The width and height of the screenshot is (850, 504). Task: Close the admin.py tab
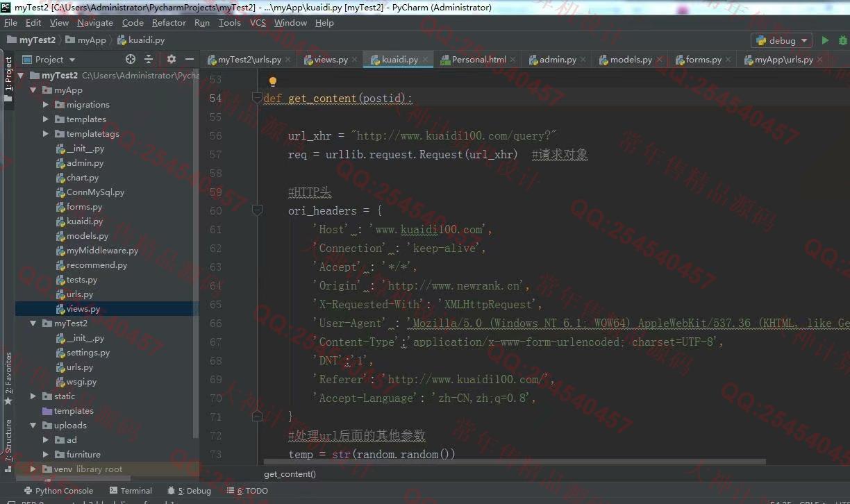click(584, 60)
